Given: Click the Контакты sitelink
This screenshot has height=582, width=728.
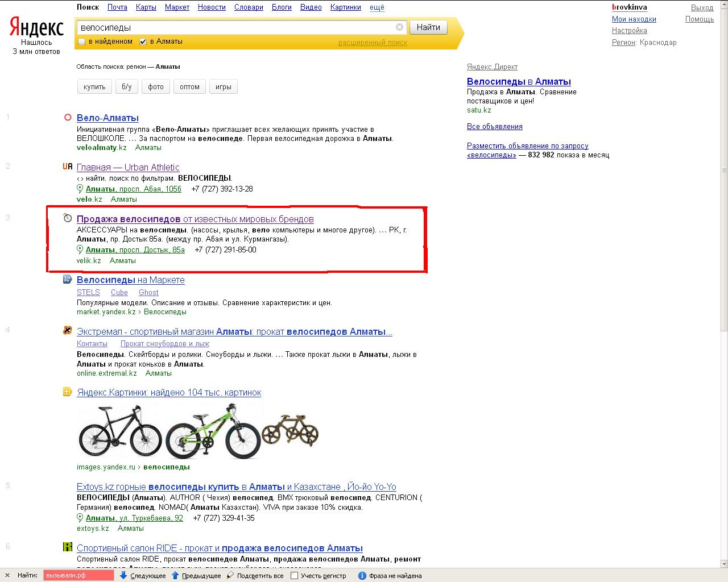Looking at the screenshot, I should coord(92,344).
